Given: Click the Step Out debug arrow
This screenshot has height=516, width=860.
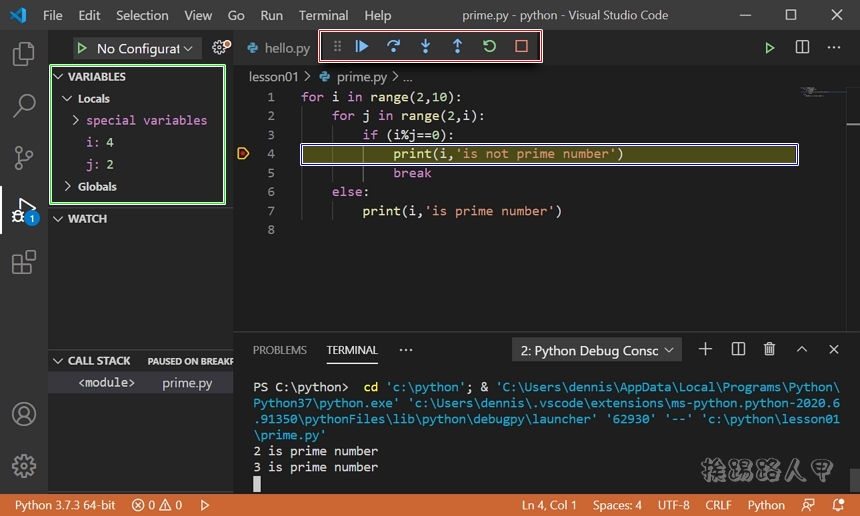Looking at the screenshot, I should point(457,47).
